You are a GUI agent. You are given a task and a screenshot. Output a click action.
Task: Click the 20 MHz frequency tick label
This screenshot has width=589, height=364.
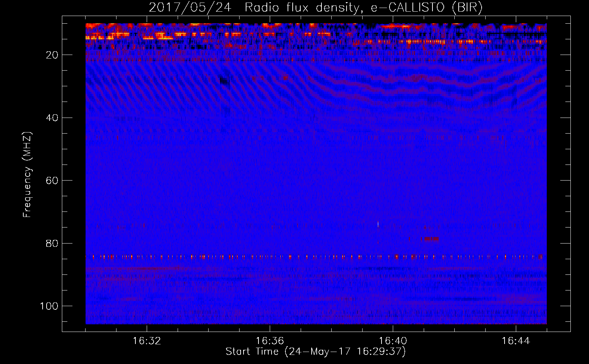[x=52, y=55]
